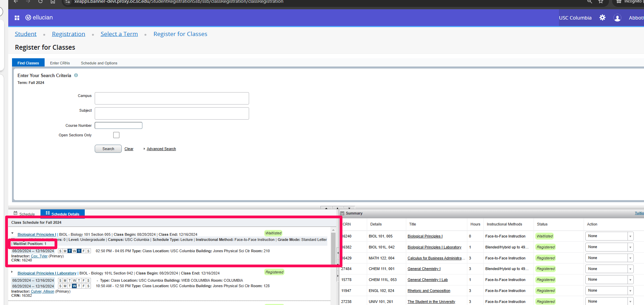Click the schedule details vertical scrollbar
This screenshot has width=644, height=305.
tap(333, 247)
